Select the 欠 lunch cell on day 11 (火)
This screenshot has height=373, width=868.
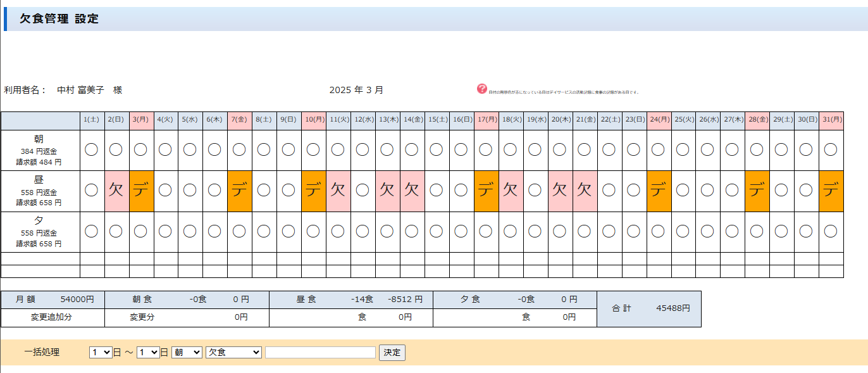338,191
